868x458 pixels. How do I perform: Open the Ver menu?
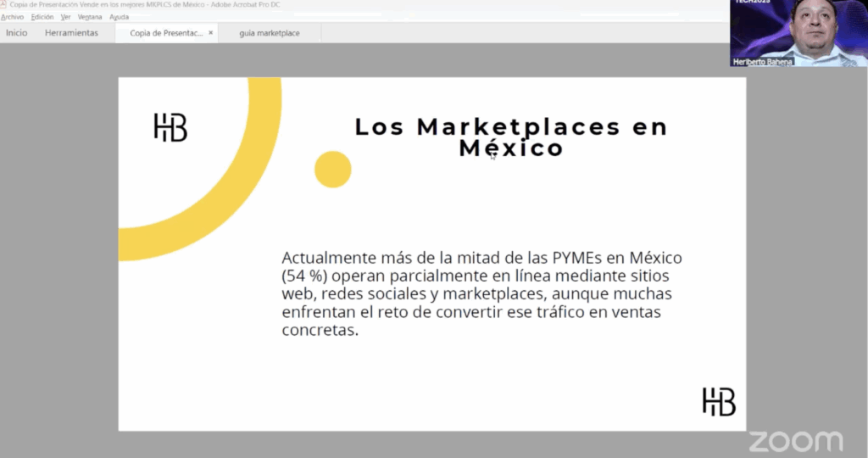coord(65,17)
